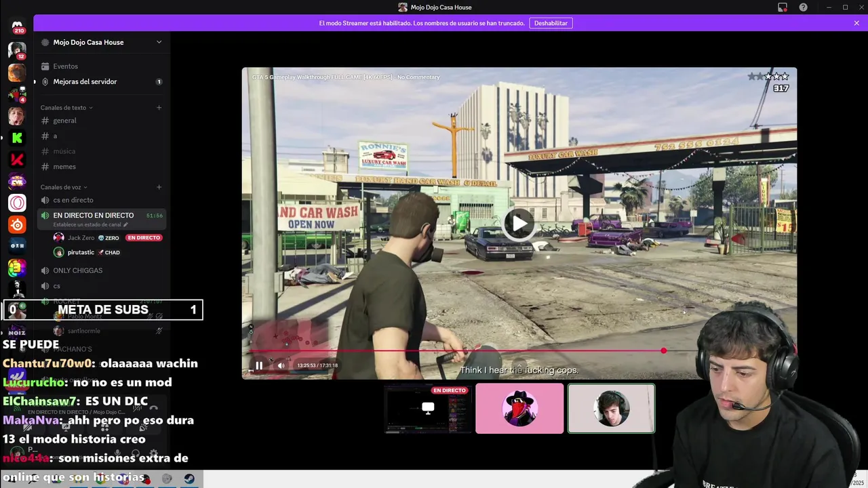This screenshot has width=868, height=488.
Task: Collapse the Canales de texto category
Action: coord(66,108)
